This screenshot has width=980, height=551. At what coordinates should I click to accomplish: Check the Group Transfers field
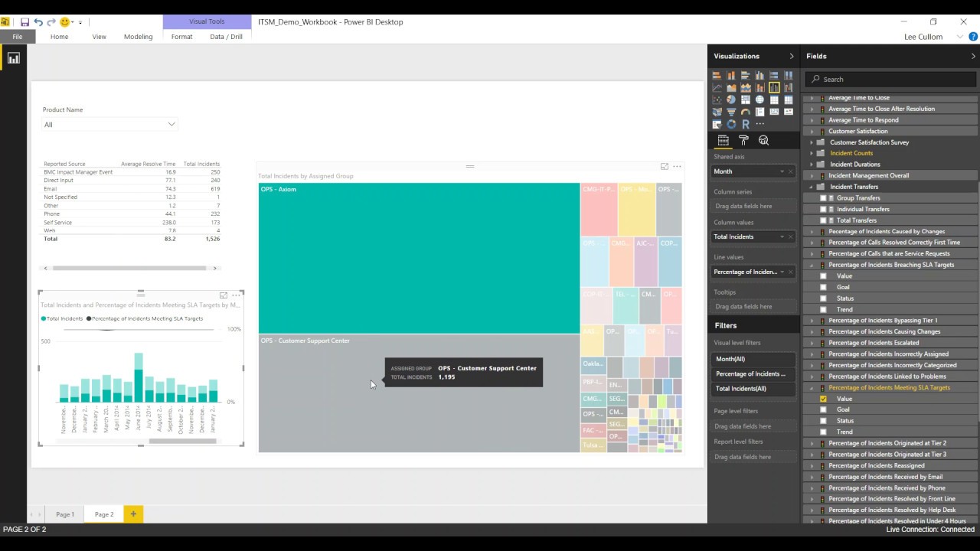pos(823,198)
